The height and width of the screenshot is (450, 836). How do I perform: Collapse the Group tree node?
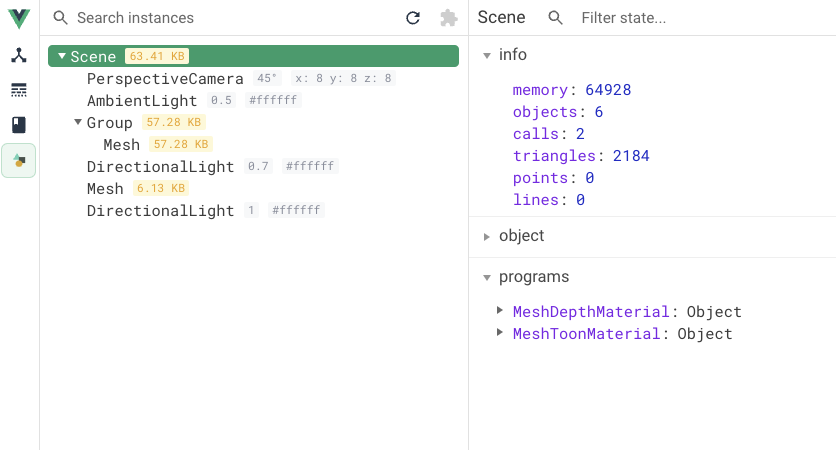point(78,123)
